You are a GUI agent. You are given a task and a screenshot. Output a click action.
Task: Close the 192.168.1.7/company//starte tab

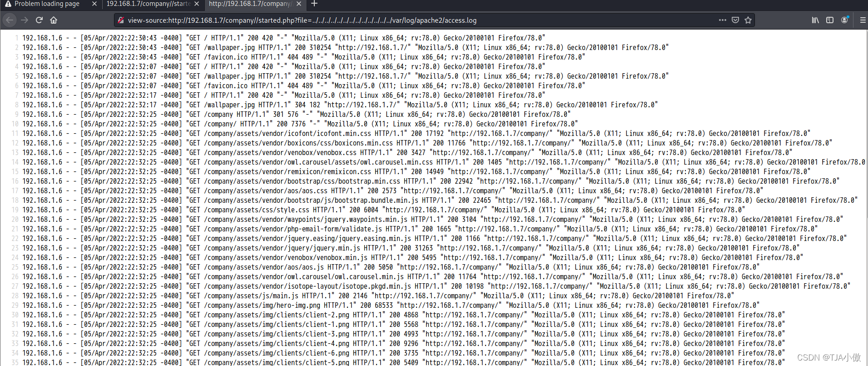tap(196, 4)
